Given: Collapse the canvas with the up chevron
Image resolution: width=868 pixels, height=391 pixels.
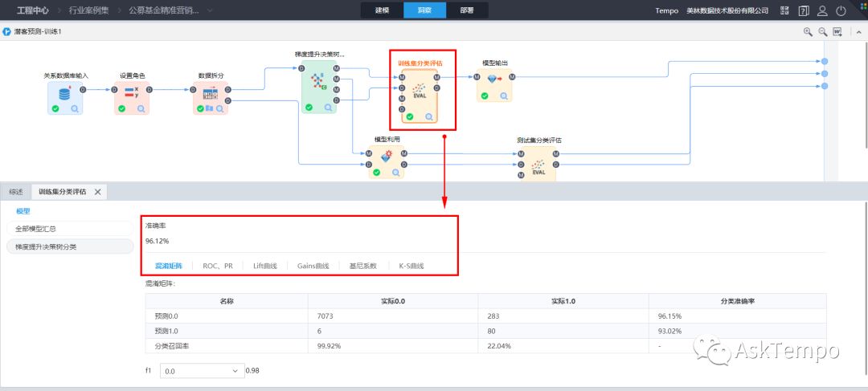Looking at the screenshot, I should [x=858, y=31].
